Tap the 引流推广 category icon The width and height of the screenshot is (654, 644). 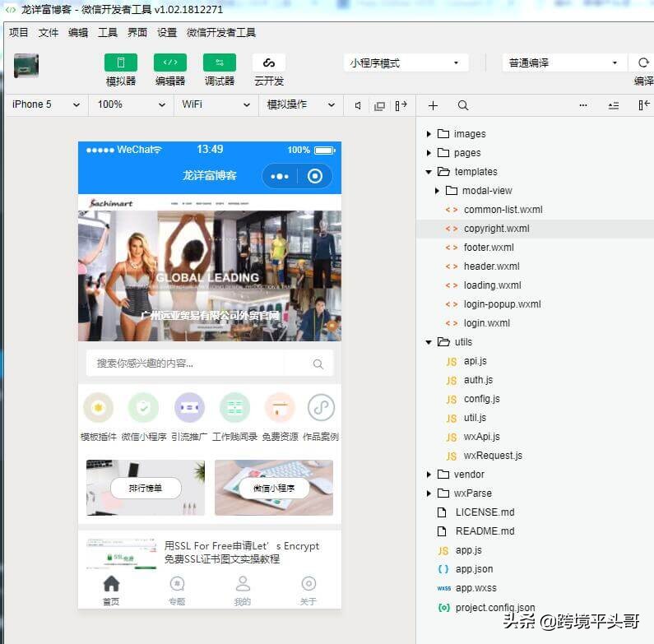click(189, 407)
